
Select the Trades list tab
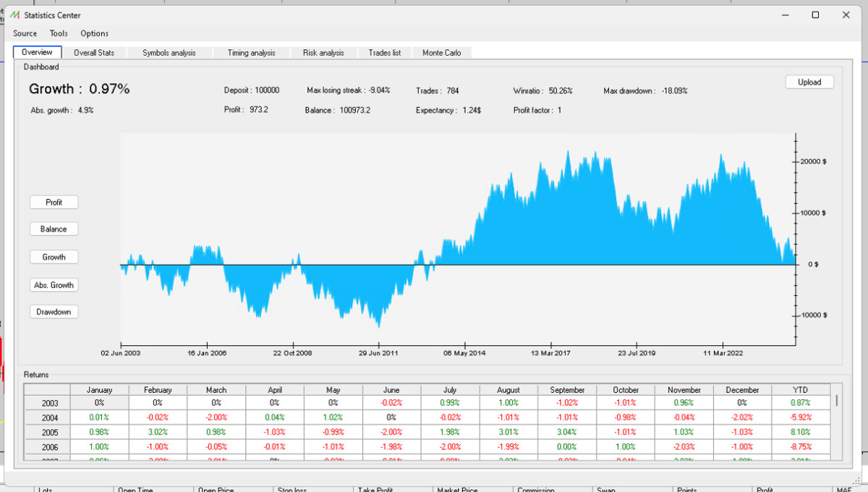(384, 53)
